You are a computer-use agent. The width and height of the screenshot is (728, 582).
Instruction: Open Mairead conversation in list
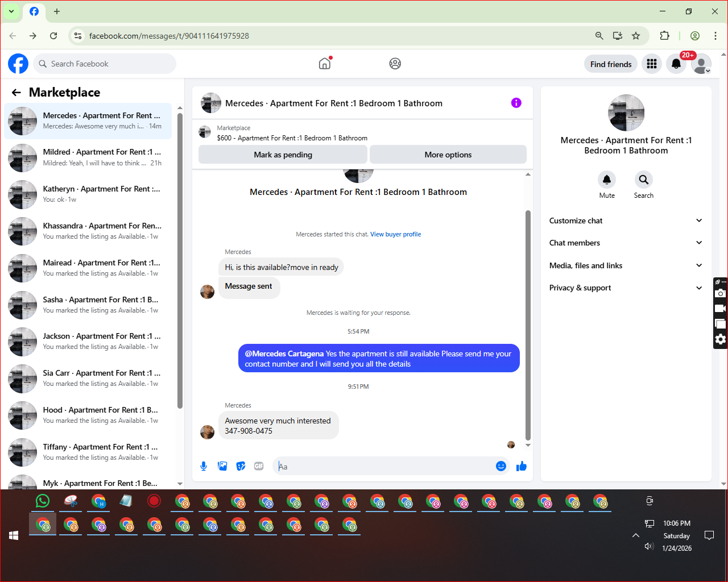(88, 268)
